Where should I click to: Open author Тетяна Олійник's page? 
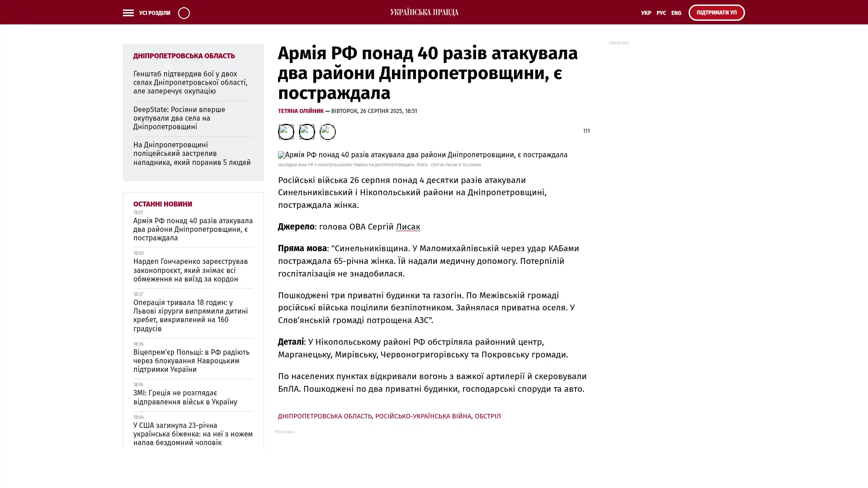[301, 111]
